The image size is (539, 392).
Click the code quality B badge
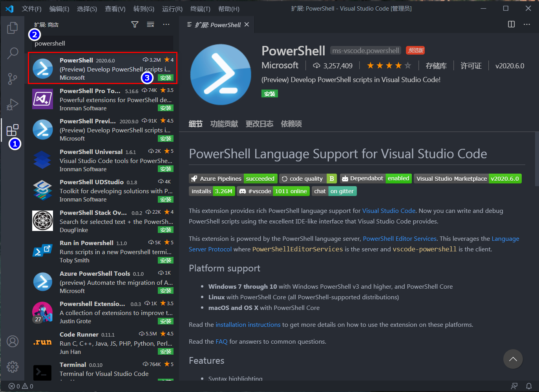[308, 179]
